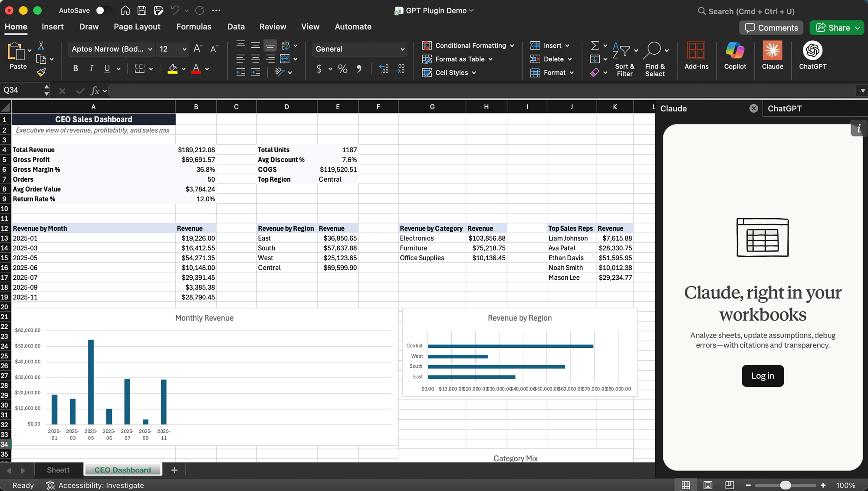Click Log in inside the Claude panel
Image resolution: width=868 pixels, height=491 pixels.
tap(762, 376)
